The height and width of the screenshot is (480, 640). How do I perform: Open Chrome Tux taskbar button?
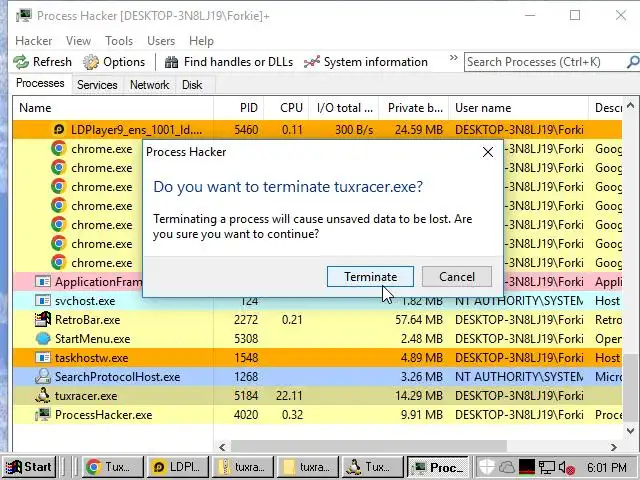point(114,467)
